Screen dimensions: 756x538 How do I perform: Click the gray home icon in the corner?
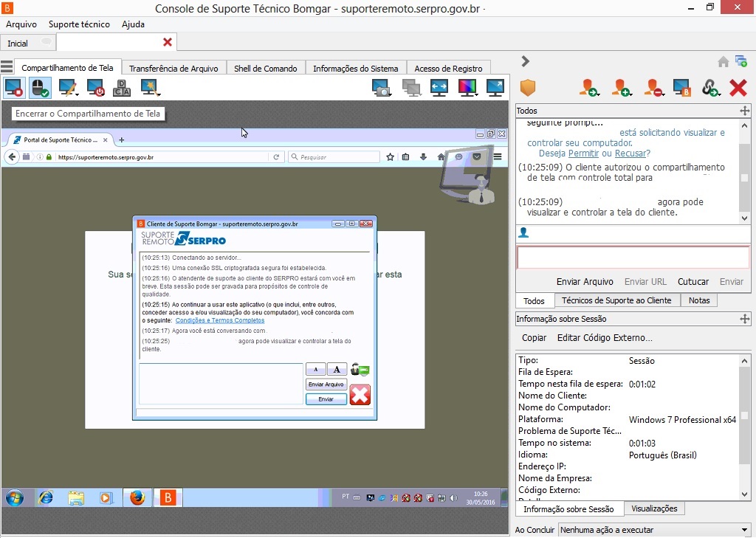tap(724, 62)
